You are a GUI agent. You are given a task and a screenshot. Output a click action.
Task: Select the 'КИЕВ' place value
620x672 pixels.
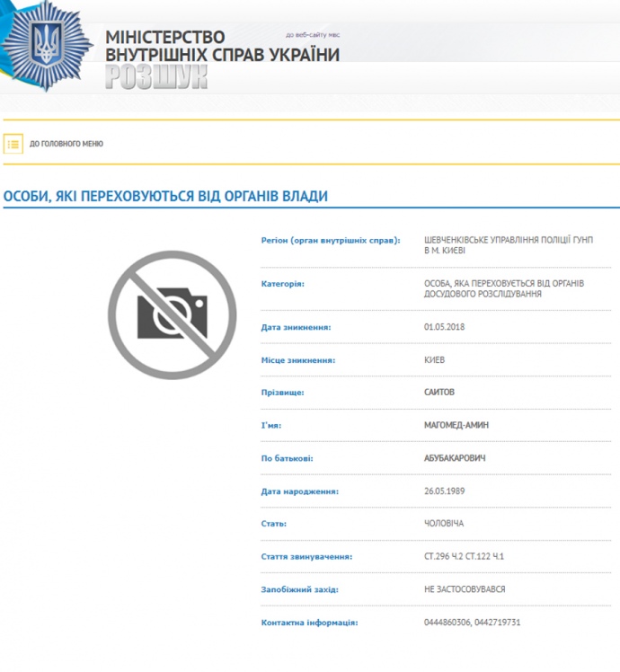tap(435, 360)
